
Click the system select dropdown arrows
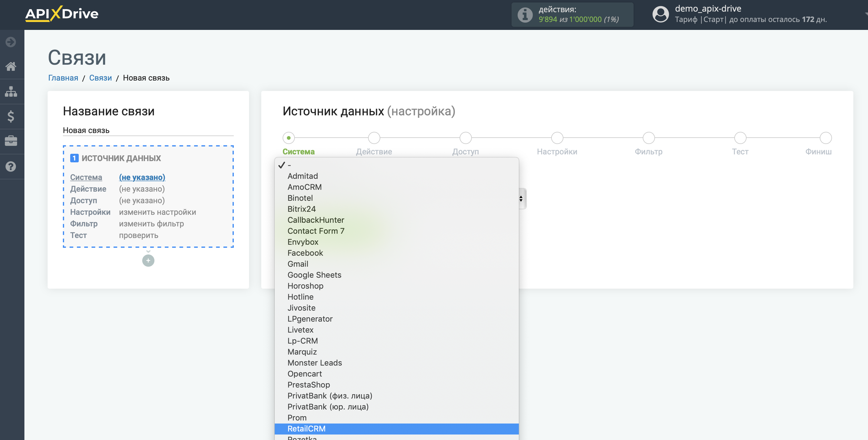(x=521, y=198)
